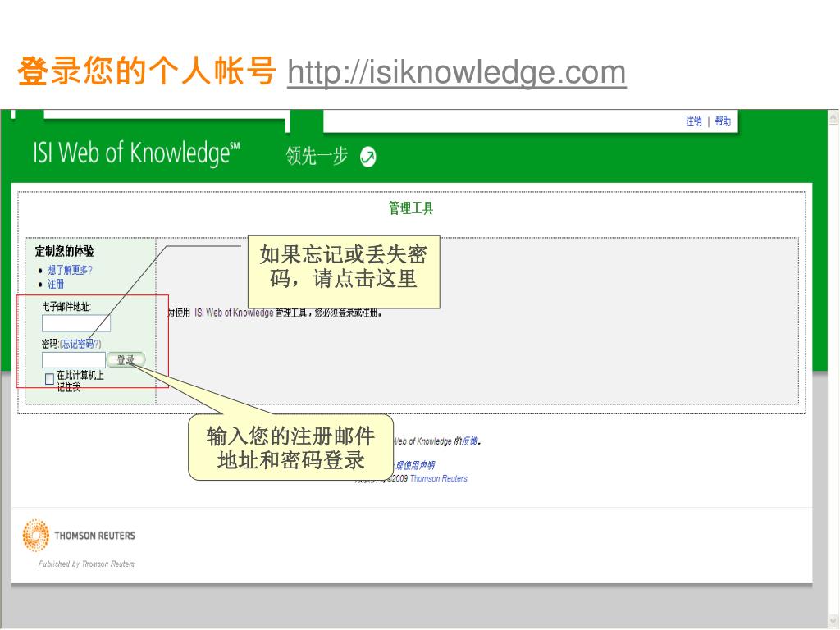Open the 帮助 help link
The image size is (840, 630).
pos(723,121)
